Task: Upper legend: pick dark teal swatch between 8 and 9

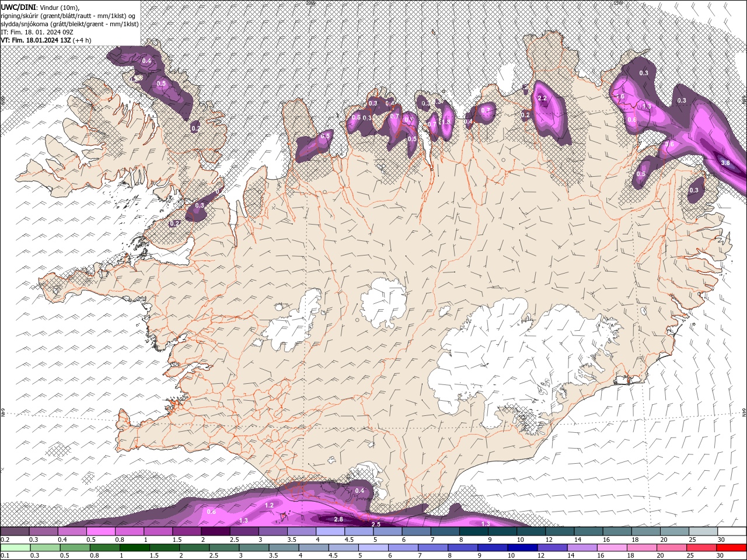Action: [474, 531]
